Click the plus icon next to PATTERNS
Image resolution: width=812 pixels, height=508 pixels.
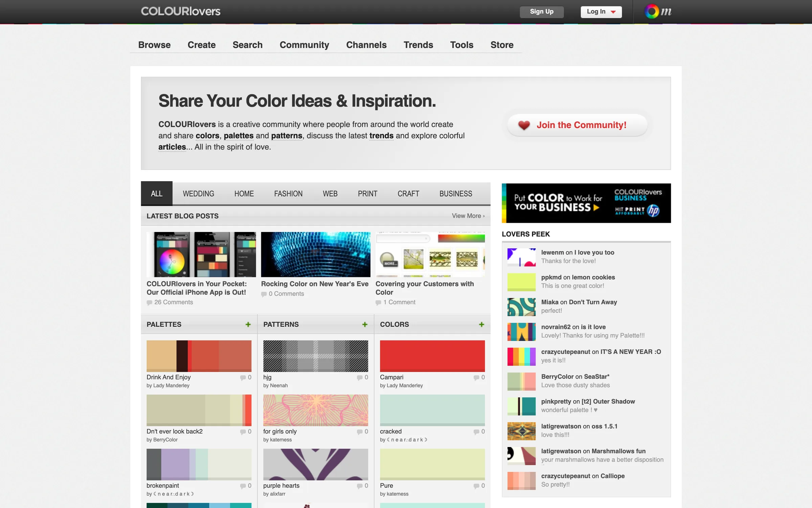365,324
